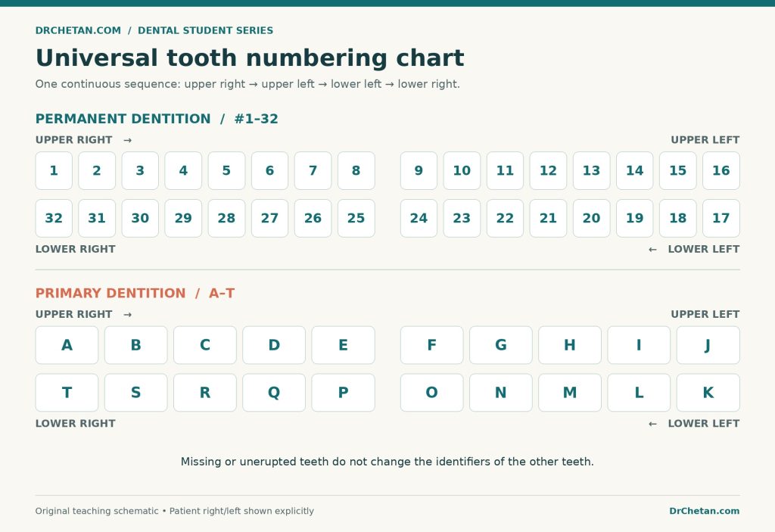This screenshot has width=775, height=532.
Task: Select primary tooth F box
Action: click(432, 345)
